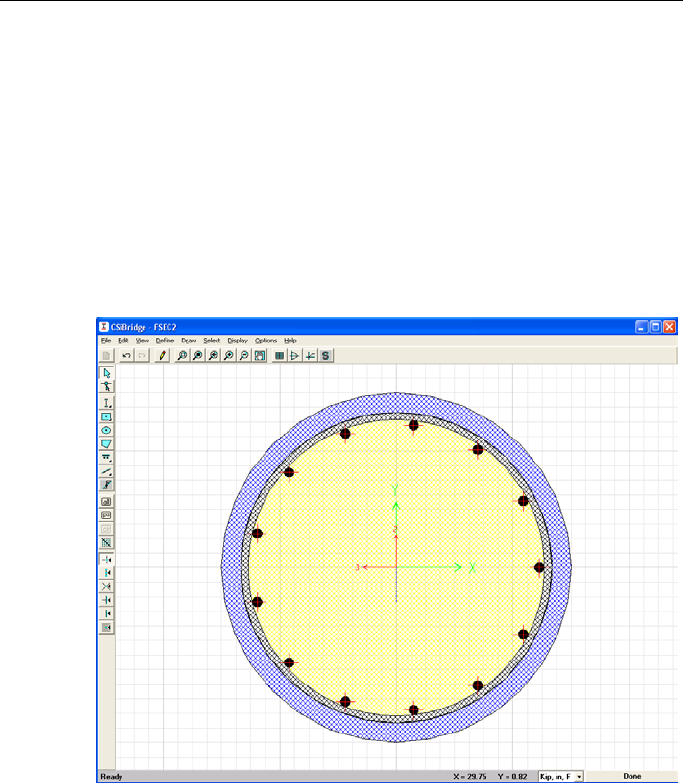Toggle Snap to Ends and Midpoints
This screenshot has height=783, width=683.
click(x=106, y=573)
